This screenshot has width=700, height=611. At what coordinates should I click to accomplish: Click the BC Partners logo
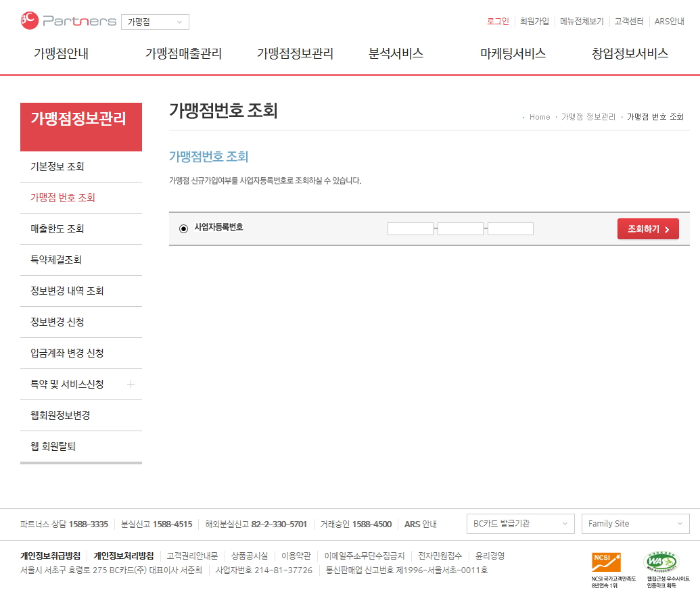68,21
